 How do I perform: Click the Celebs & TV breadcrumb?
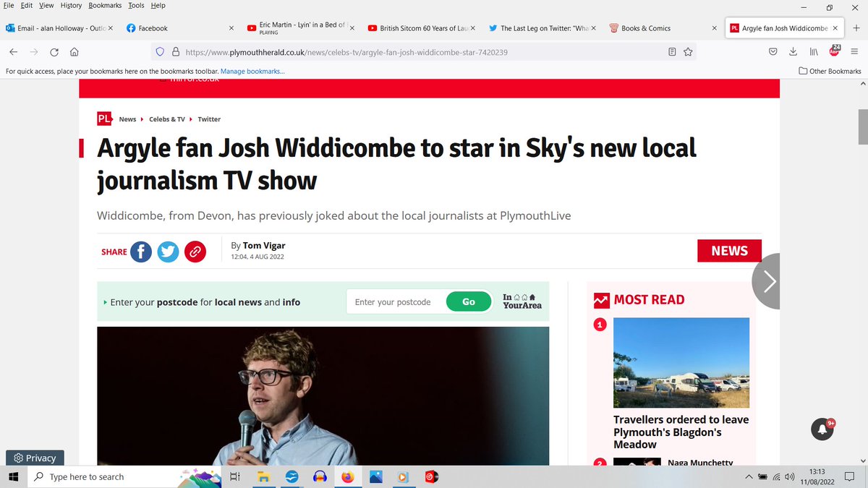(167, 119)
